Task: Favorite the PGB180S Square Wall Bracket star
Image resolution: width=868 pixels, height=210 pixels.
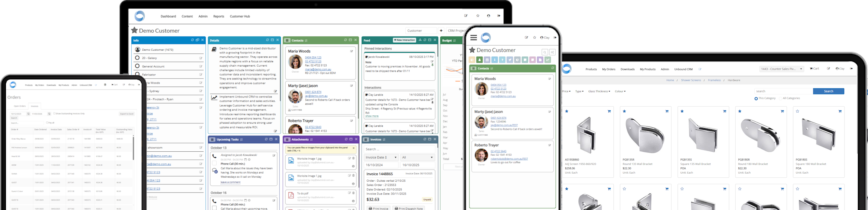Action: 797,111
